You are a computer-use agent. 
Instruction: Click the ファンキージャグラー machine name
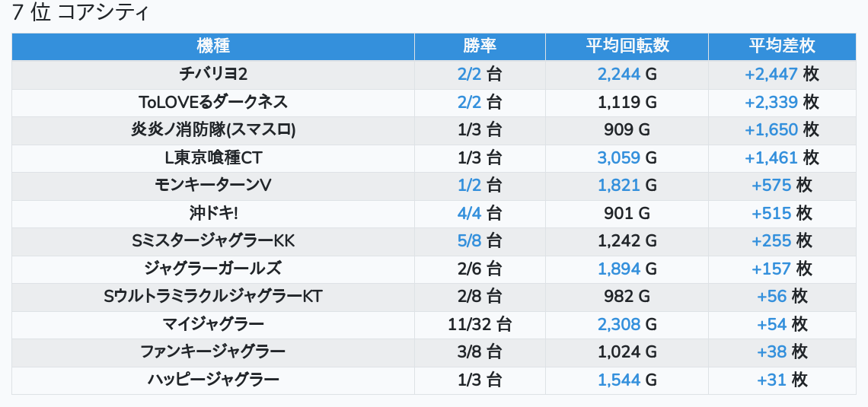213,352
